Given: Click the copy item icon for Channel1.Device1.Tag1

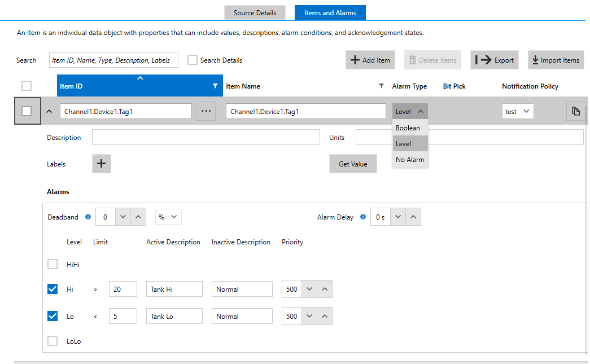Looking at the screenshot, I should [x=576, y=111].
